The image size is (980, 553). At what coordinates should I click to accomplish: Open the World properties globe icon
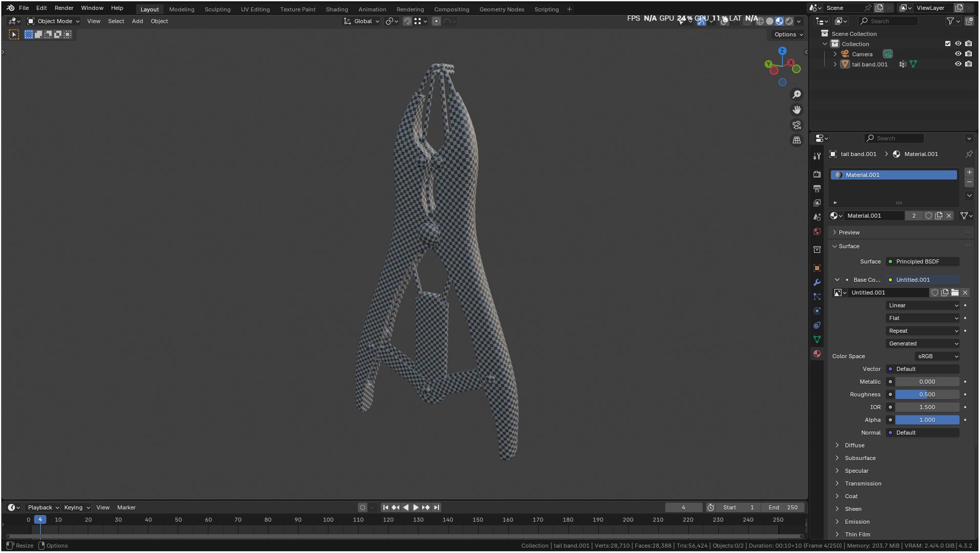pos(817,232)
